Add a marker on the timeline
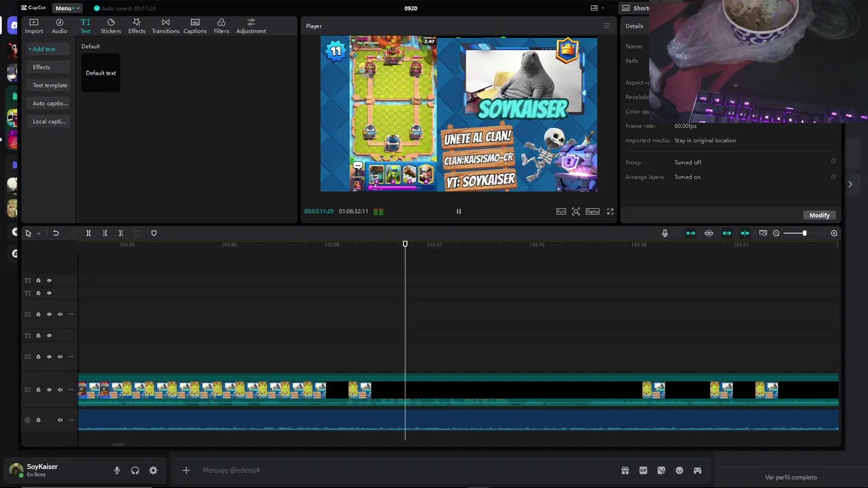This screenshot has width=868, height=488. (x=154, y=233)
